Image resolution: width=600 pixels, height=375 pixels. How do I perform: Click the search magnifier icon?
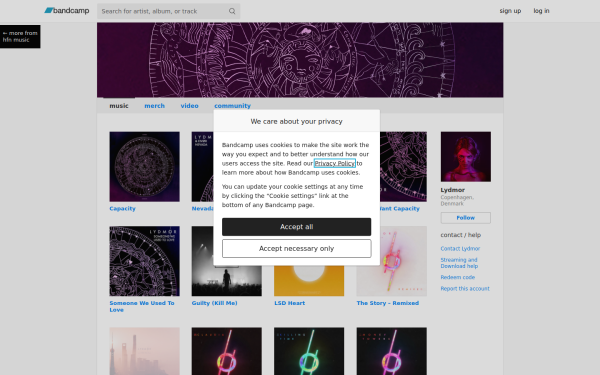click(x=232, y=11)
